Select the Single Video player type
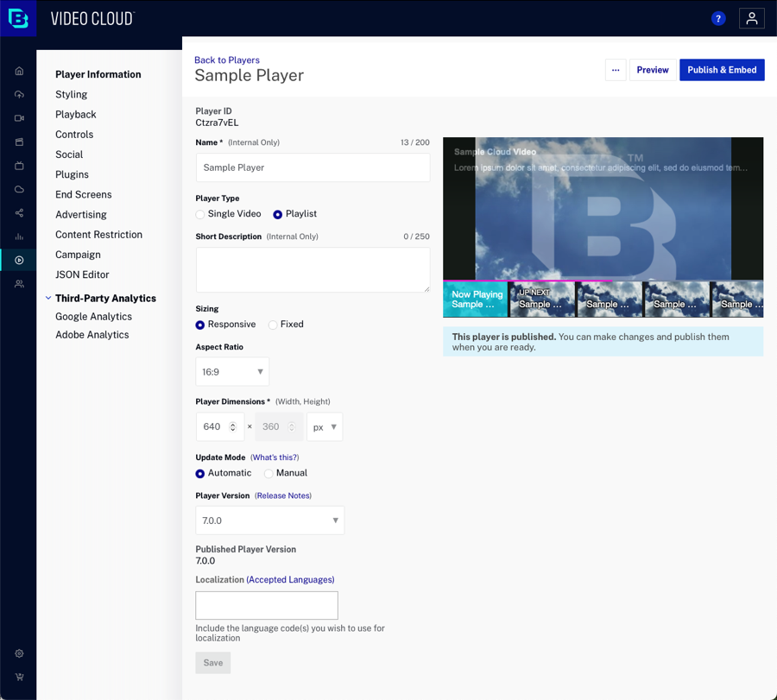777x700 pixels. click(200, 214)
